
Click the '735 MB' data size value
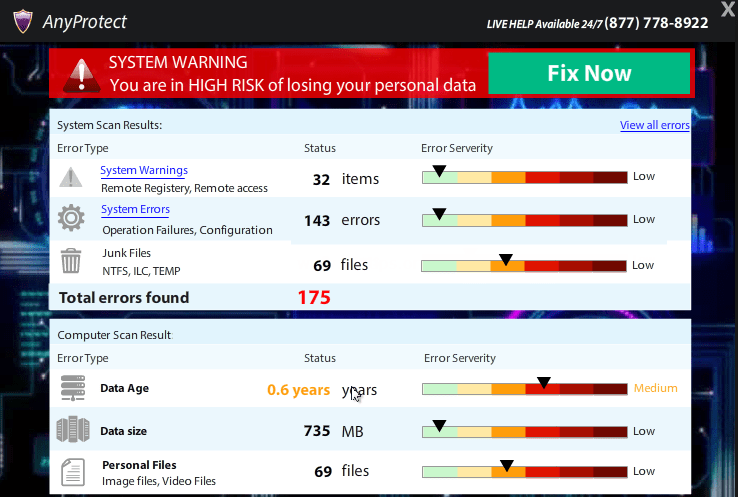click(x=333, y=431)
